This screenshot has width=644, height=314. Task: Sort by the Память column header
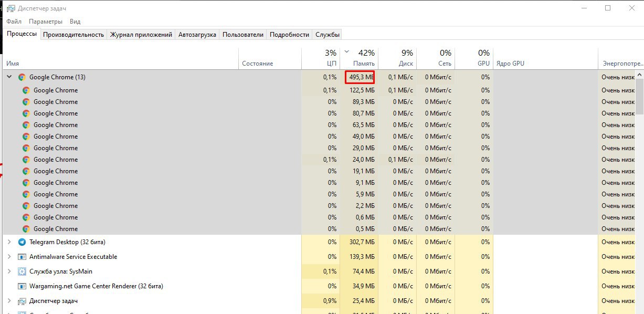[359, 58]
